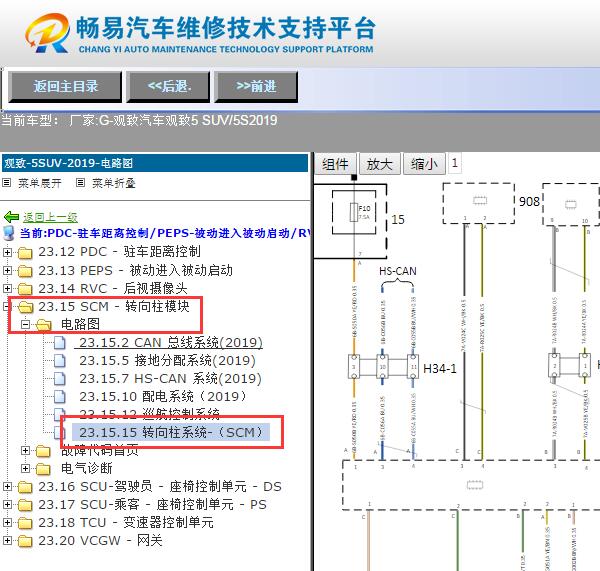The width and height of the screenshot is (600, 571).
Task: Click document icon of 23.15.2 CAN 总线系统
Action: tap(60, 343)
